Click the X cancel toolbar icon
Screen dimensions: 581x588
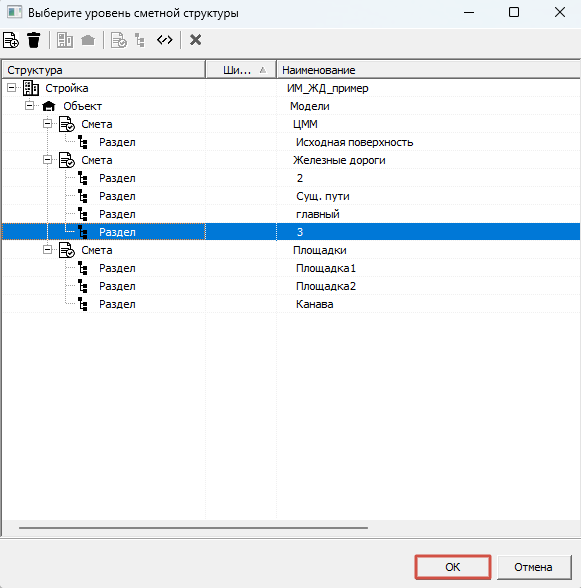(195, 40)
